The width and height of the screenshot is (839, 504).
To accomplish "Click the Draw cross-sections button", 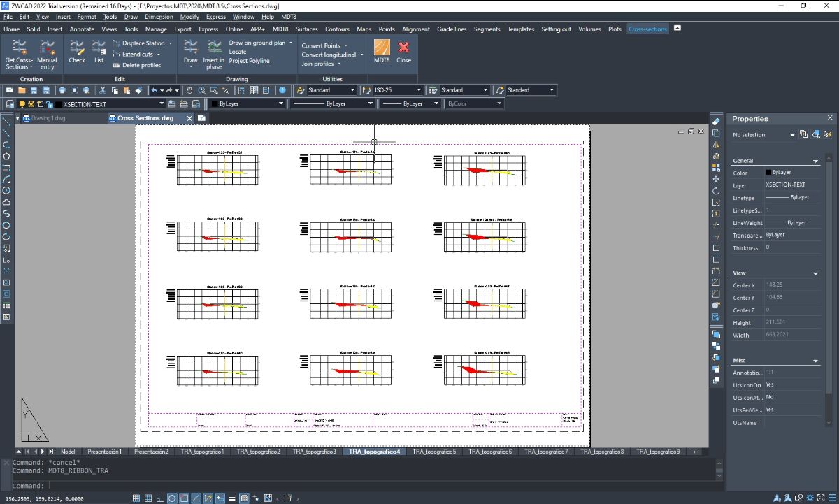I will point(190,53).
